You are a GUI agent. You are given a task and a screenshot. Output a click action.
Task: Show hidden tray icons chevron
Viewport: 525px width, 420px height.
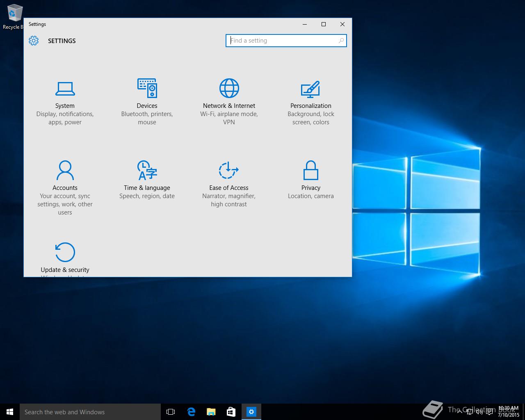(459, 412)
